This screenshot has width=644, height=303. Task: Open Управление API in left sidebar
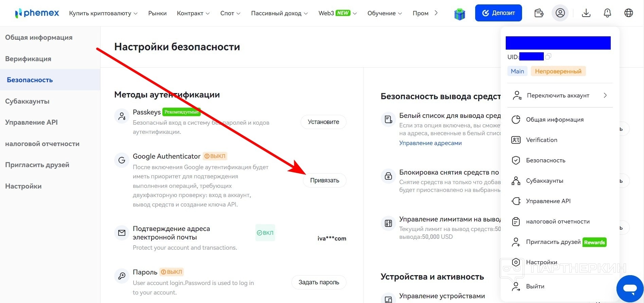click(x=31, y=122)
